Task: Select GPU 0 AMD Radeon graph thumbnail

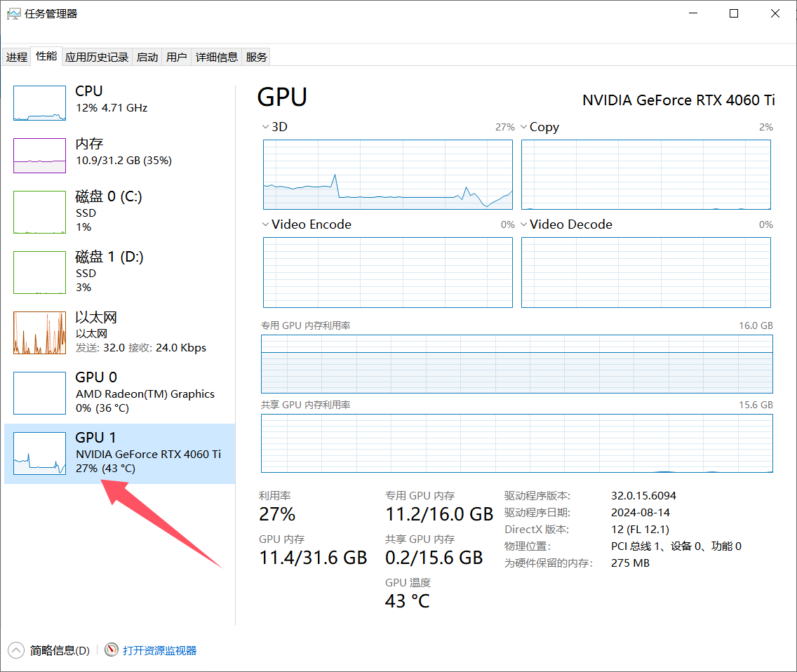Action: [40, 393]
